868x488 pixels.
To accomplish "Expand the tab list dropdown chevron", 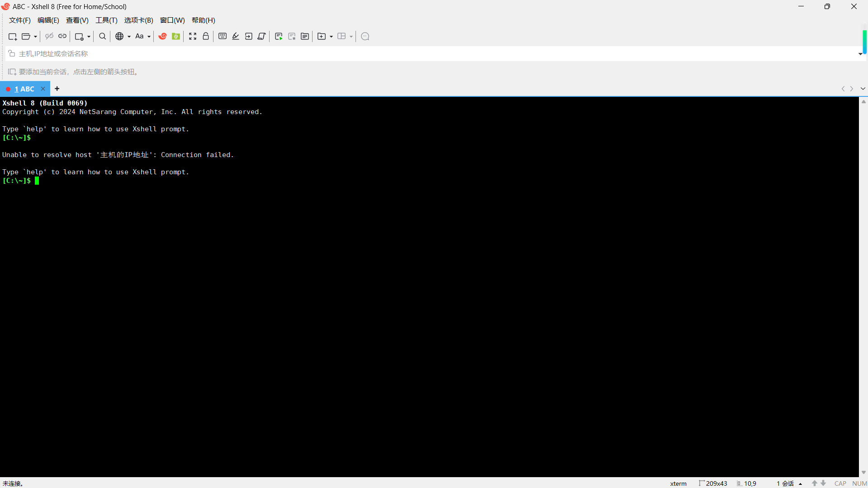I will point(863,89).
